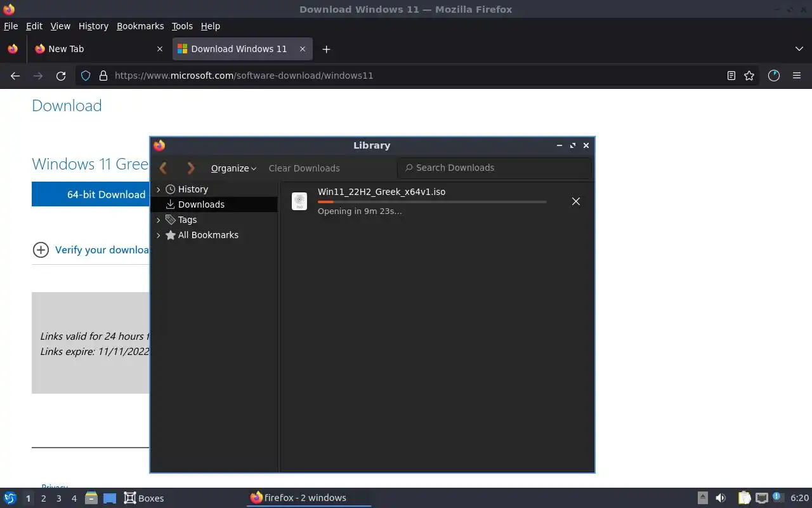Open a new tab with plus button

tap(326, 49)
